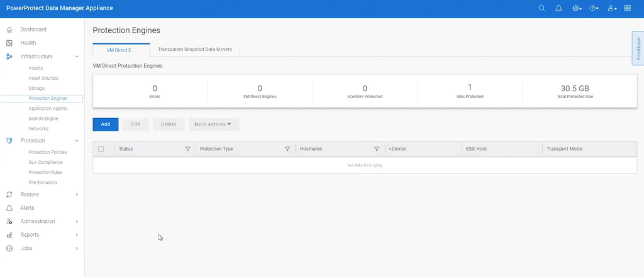Open the More Actions dropdown
This screenshot has height=277, width=644.
coord(214,124)
